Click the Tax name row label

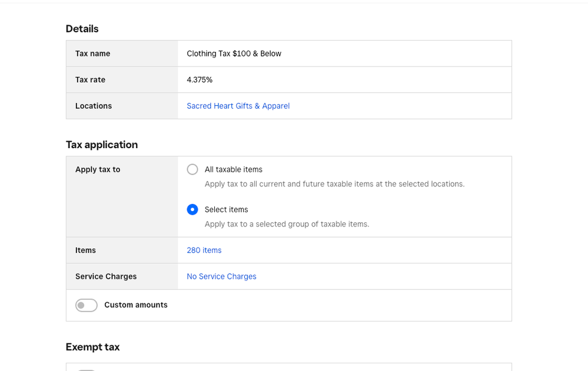click(x=92, y=54)
